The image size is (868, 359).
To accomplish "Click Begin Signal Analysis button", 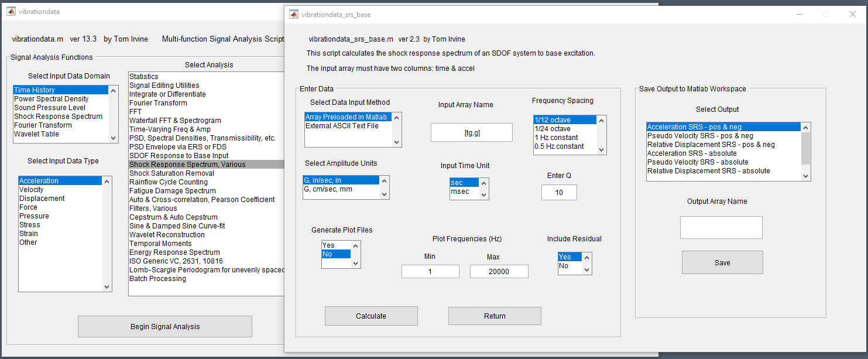I will coord(165,327).
